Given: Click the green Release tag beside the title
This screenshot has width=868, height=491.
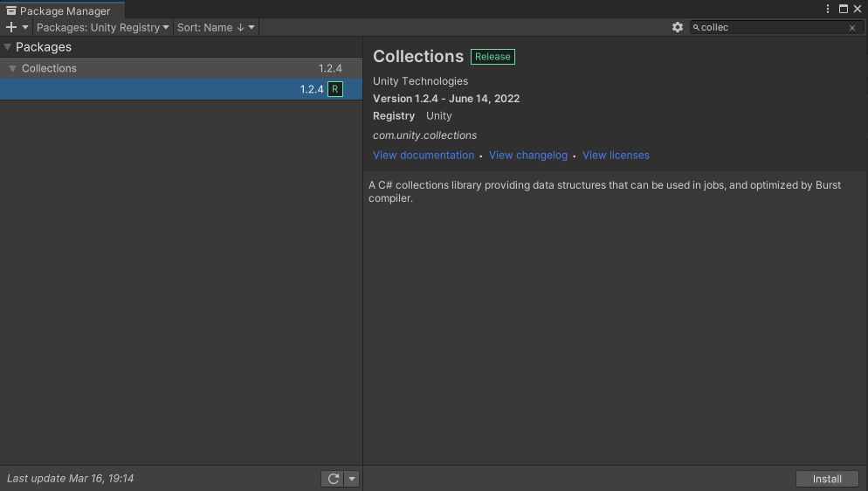Looking at the screenshot, I should click(493, 57).
